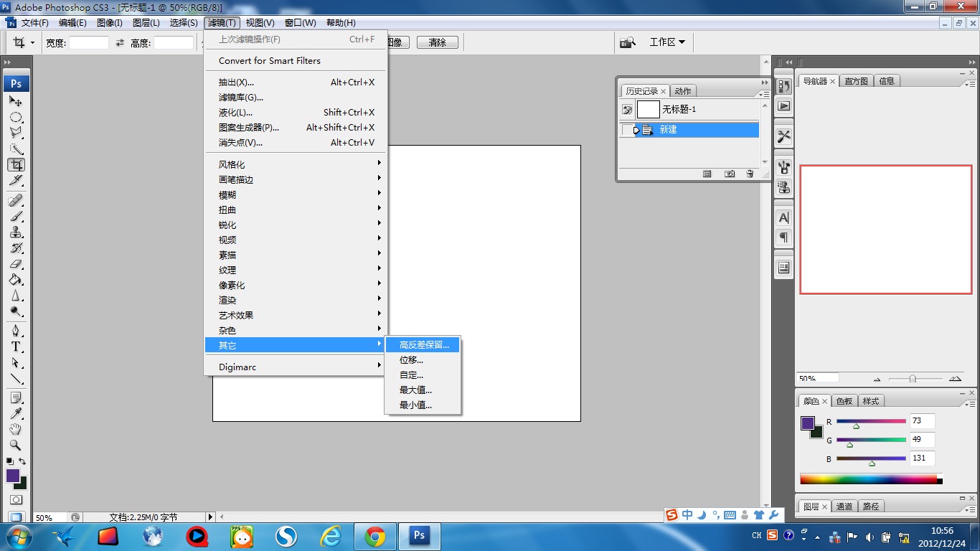Viewport: 980px width, 551px height.
Task: Select the Burn tool
Action: pos(16,311)
